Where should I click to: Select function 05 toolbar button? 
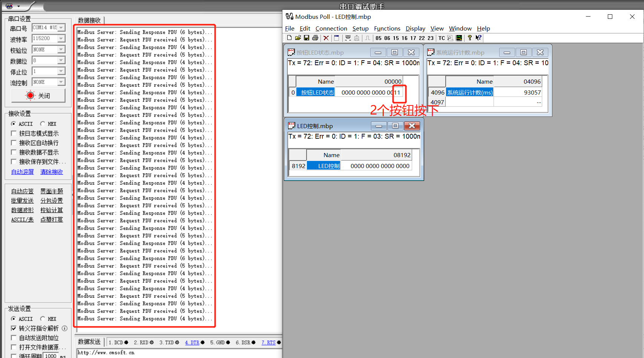pyautogui.click(x=379, y=38)
